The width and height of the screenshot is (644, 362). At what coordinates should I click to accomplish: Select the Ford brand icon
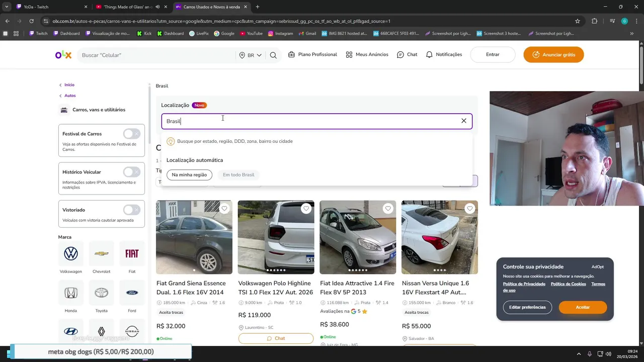(x=132, y=293)
